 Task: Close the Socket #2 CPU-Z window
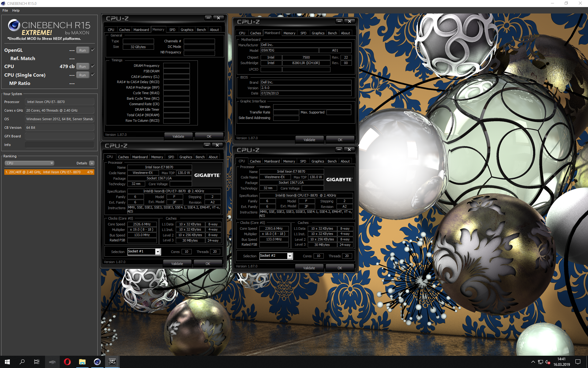(x=349, y=149)
